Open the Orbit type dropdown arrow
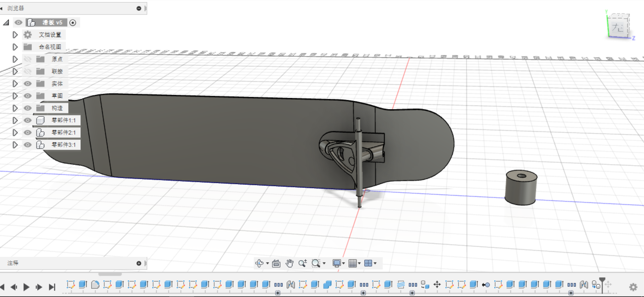 tap(267, 263)
